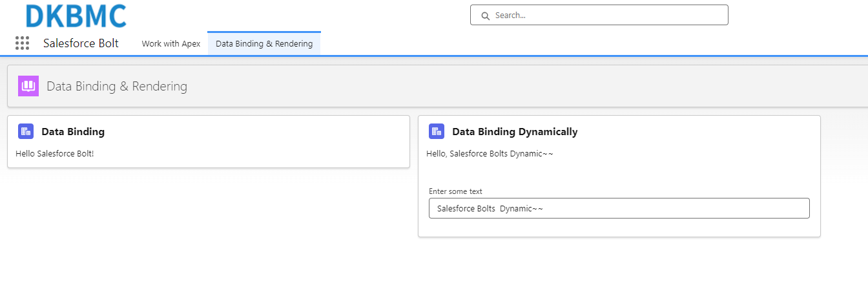Click the Hello, Salesforce Bolts Dynamic~~ text
Viewport: 868px width, 289px height.
[490, 154]
